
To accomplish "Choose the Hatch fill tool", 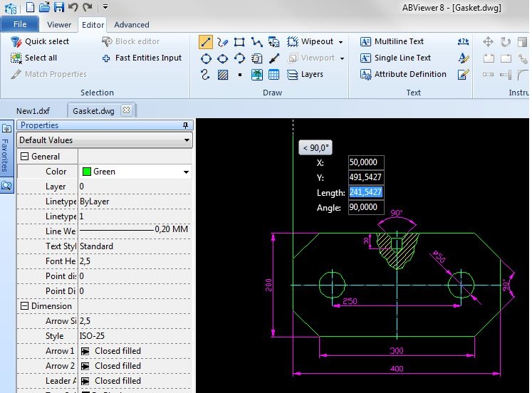I will [223, 75].
